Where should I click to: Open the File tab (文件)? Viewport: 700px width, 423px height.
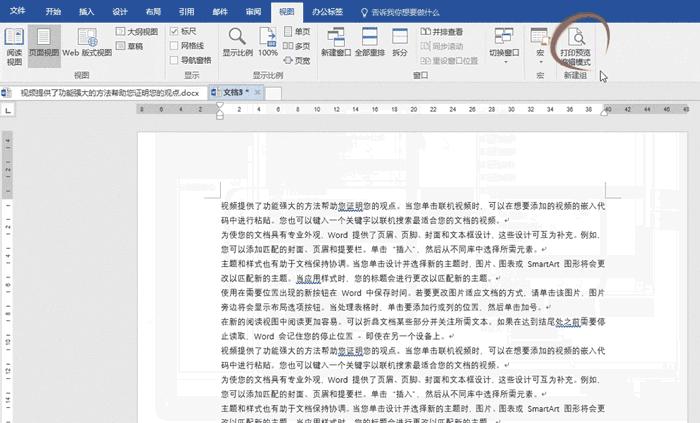click(17, 11)
